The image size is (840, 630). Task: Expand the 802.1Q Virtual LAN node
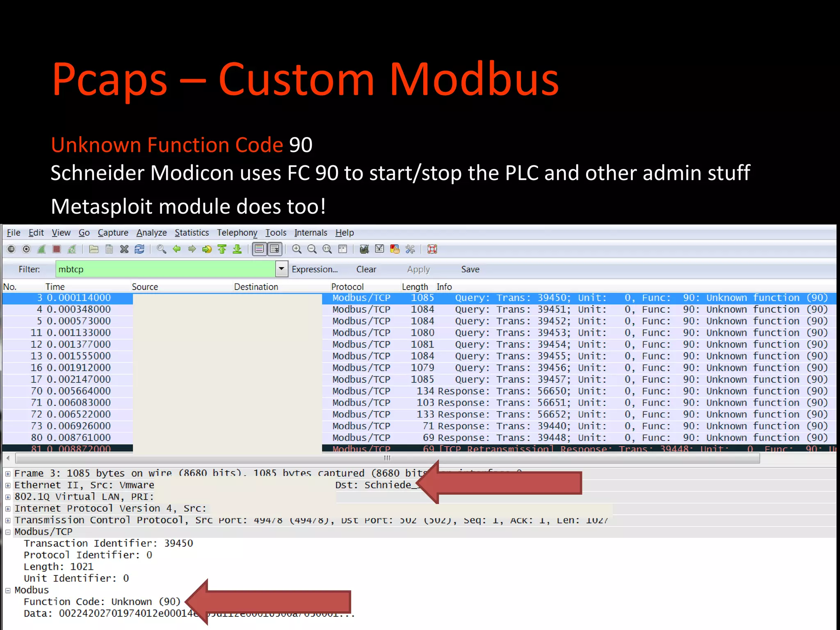pos(8,497)
